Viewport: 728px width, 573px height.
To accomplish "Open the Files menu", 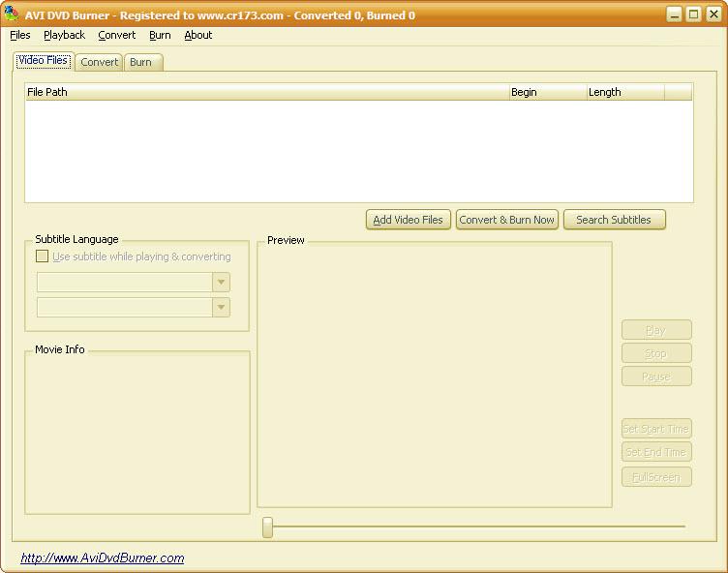I will tap(20, 35).
